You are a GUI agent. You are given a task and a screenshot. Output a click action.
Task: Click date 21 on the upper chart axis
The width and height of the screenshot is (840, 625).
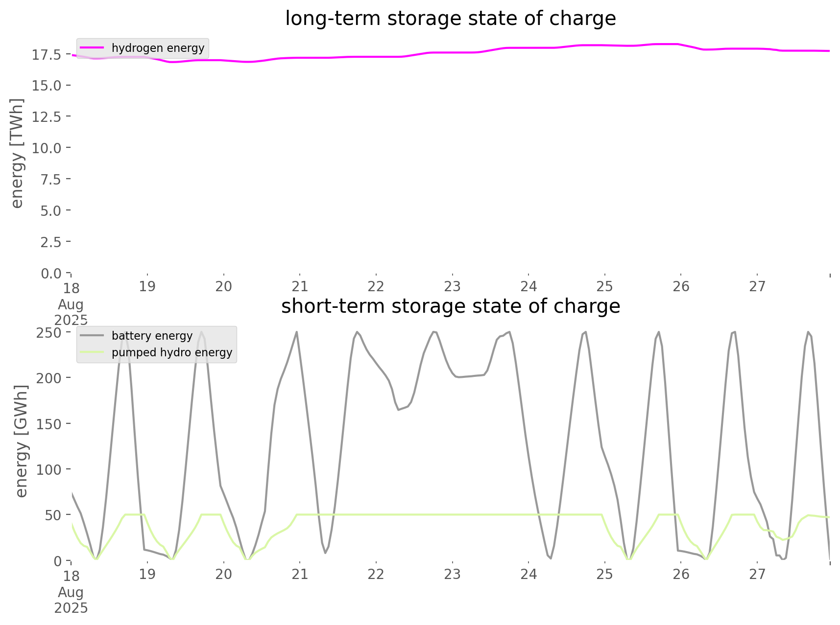tap(300, 286)
